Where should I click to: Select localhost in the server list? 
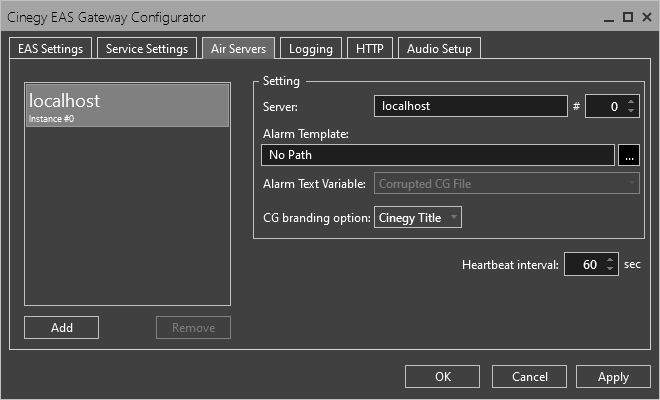[127, 105]
